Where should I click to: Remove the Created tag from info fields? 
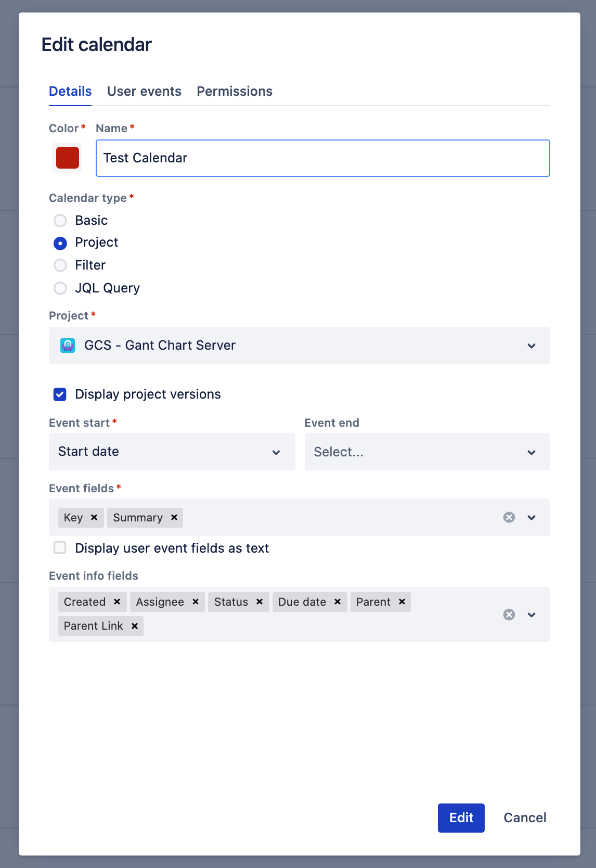tap(117, 602)
